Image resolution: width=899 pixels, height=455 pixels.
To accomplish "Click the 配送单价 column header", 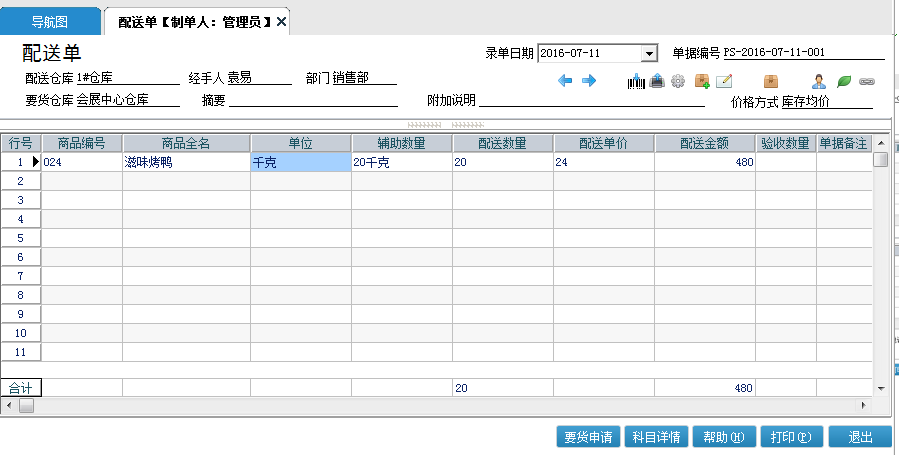I will [604, 143].
